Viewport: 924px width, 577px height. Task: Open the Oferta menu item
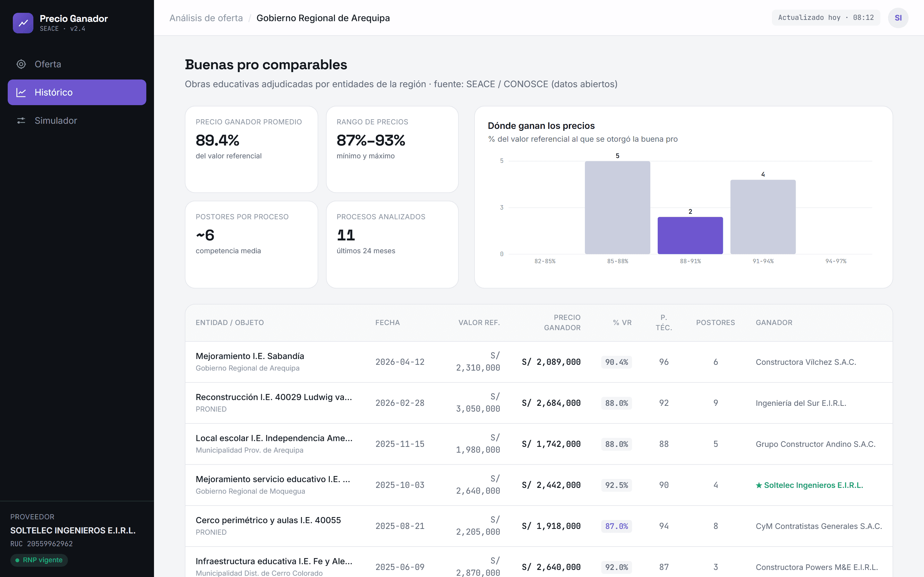77,64
